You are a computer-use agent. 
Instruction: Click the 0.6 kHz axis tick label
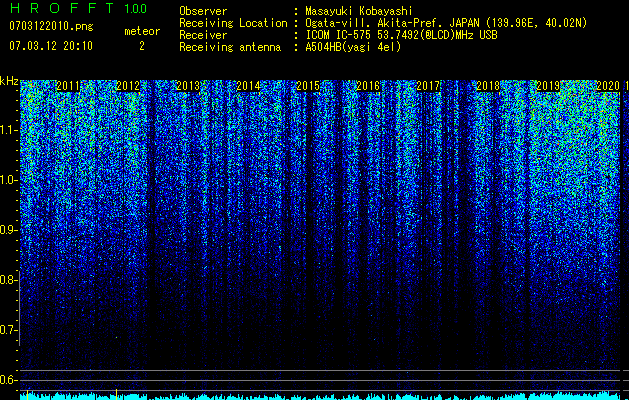(9, 380)
